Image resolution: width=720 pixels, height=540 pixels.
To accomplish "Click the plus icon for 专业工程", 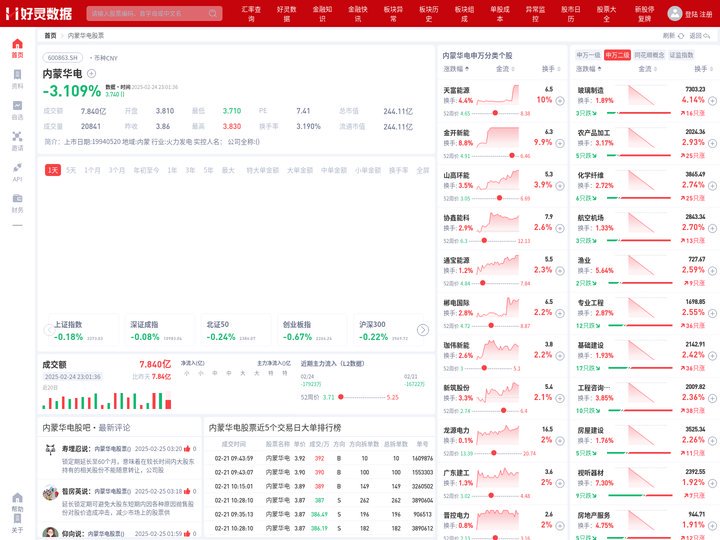I will tap(712, 313).
